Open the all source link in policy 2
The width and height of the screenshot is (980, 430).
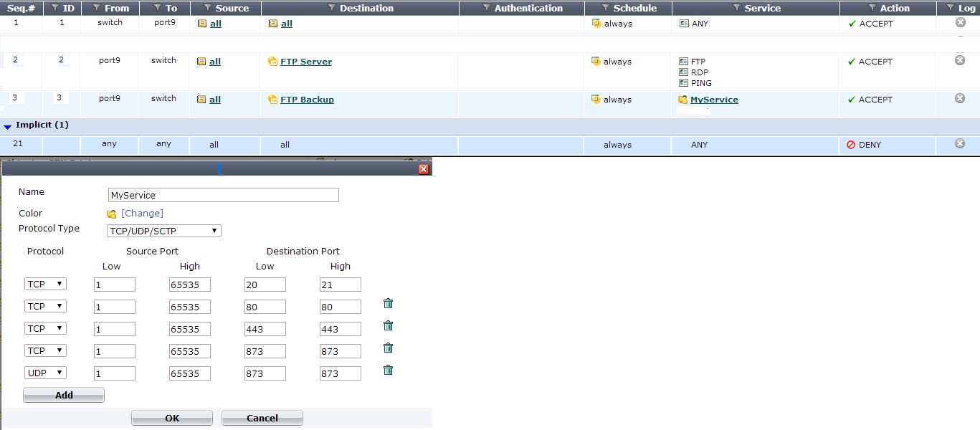tap(215, 62)
